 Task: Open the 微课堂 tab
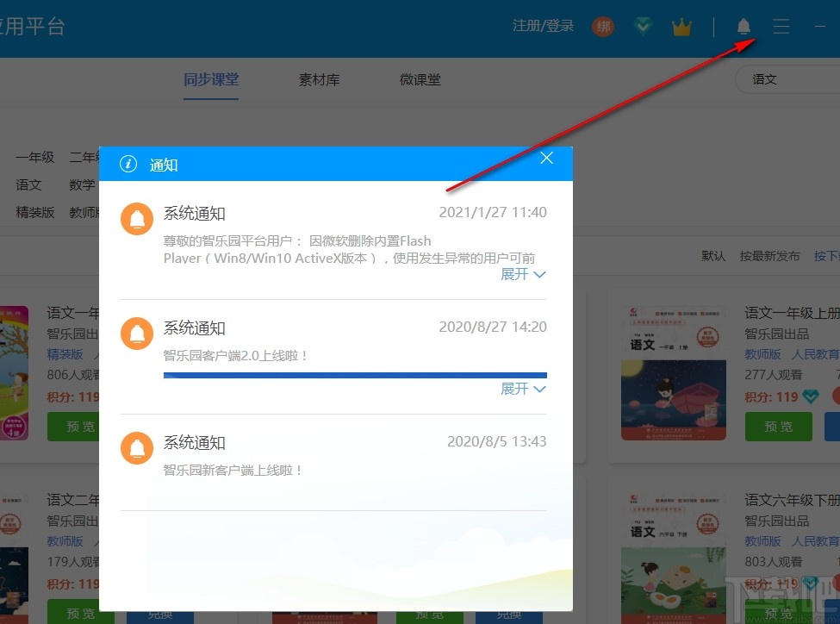(420, 78)
